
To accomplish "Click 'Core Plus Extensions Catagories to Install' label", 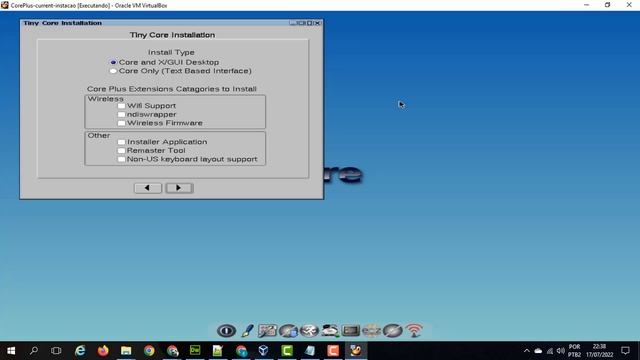I will click(171, 89).
